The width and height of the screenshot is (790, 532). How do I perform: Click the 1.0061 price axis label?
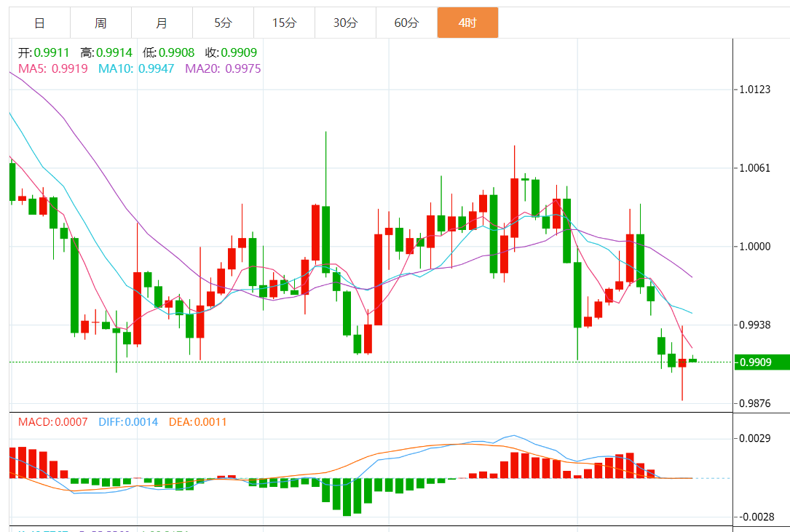755,168
